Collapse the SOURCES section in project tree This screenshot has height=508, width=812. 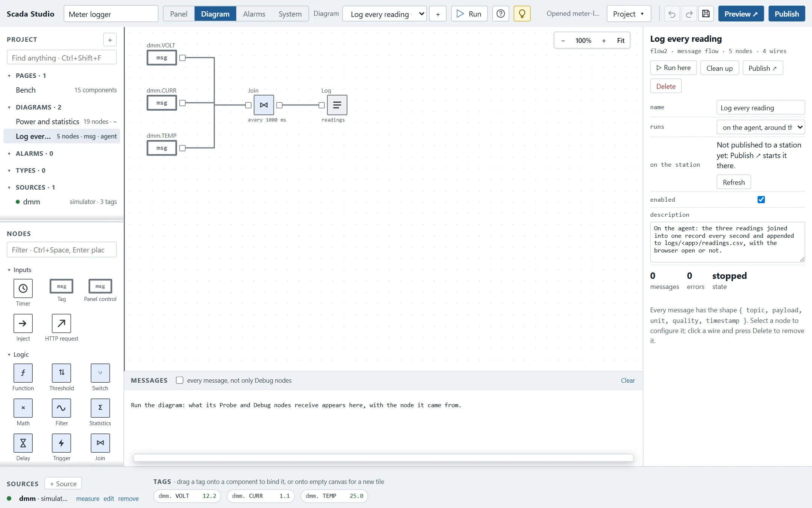[9, 187]
